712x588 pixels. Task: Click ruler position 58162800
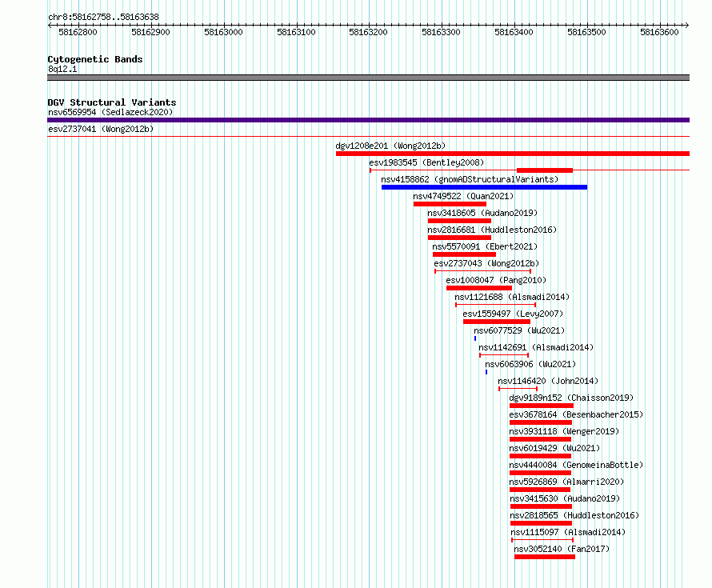[x=78, y=32]
